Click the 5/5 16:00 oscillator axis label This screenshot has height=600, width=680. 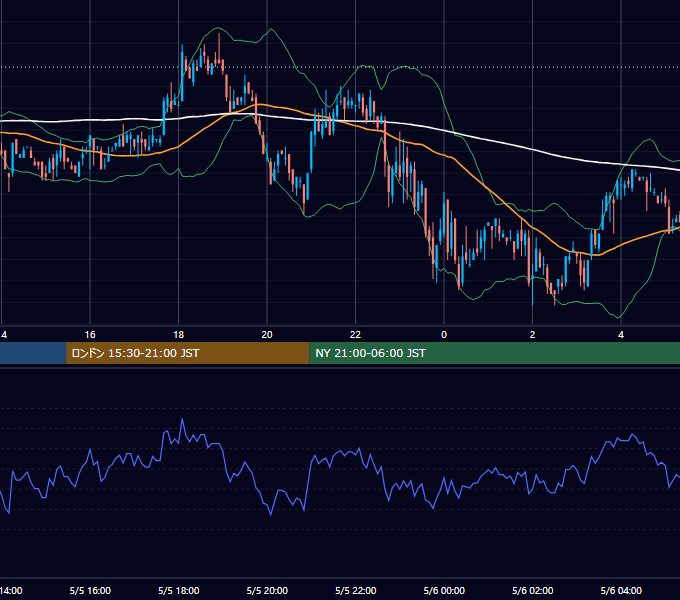(90, 590)
